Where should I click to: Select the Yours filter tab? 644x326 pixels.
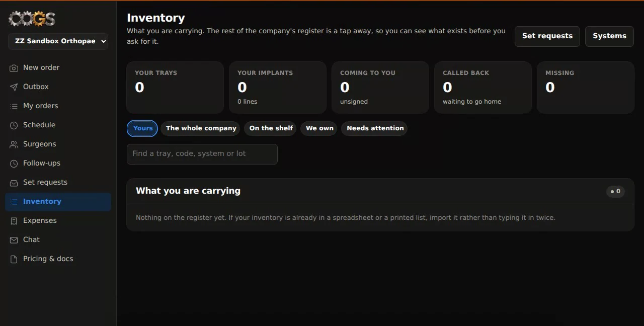(142, 128)
